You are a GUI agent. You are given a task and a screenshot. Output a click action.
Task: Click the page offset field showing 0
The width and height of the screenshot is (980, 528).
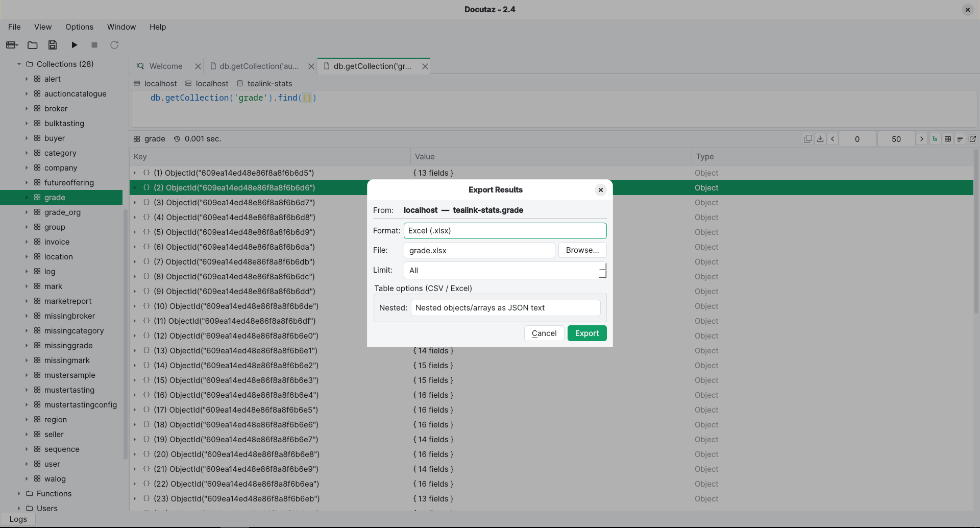[x=857, y=139]
